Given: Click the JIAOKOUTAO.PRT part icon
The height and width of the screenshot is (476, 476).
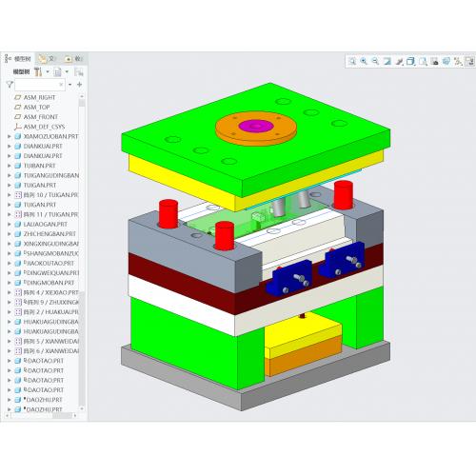Looking at the screenshot, I should [18, 264].
